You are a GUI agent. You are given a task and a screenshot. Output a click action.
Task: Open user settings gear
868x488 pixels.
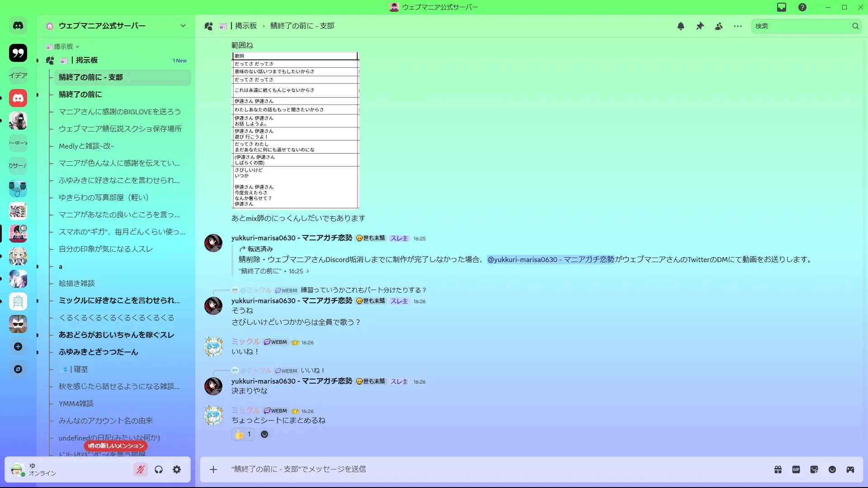(177, 469)
